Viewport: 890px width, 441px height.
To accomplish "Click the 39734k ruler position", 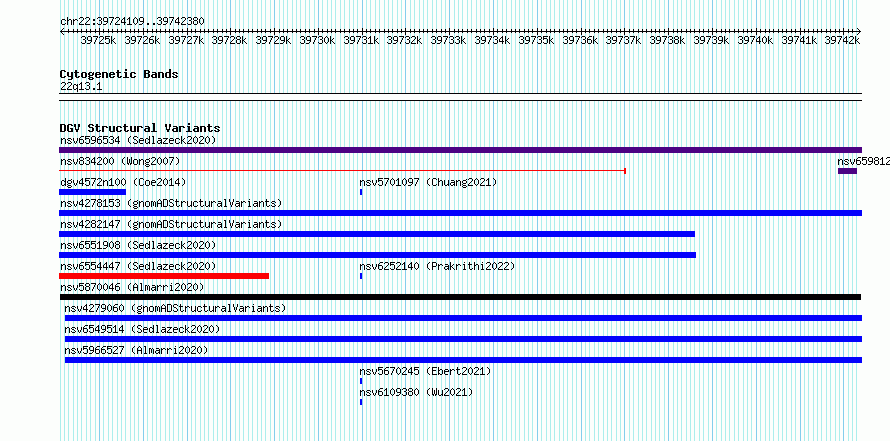I will pos(492,40).
